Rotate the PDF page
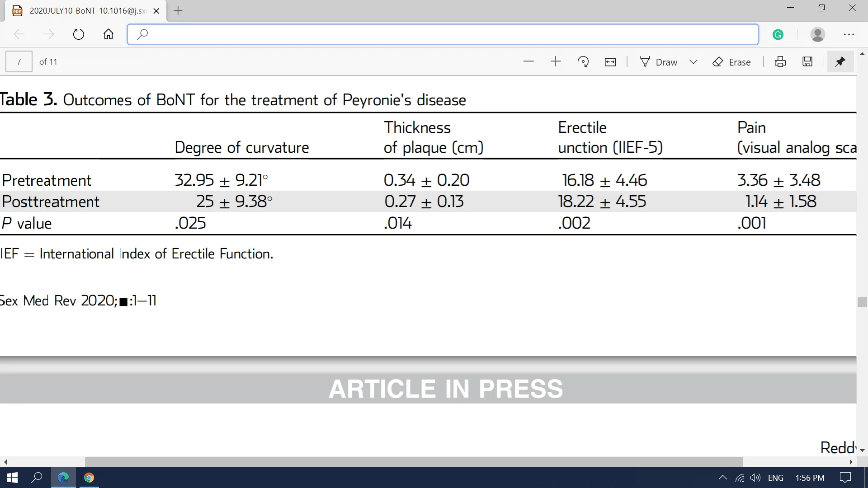The width and height of the screenshot is (868, 488). [x=583, y=62]
